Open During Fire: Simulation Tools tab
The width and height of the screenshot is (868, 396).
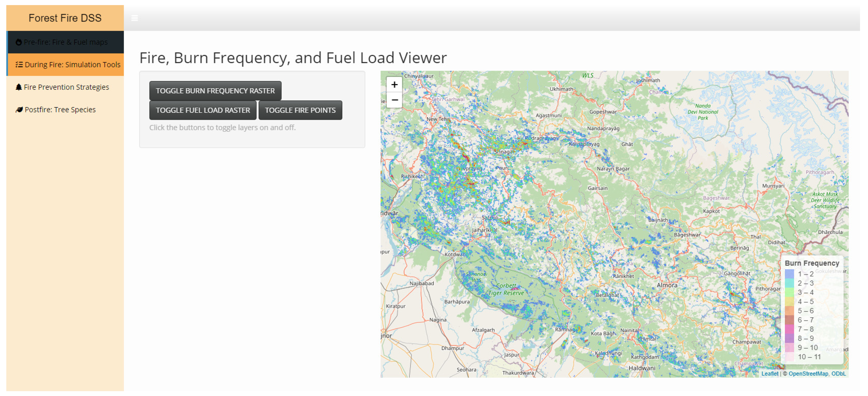coord(72,64)
